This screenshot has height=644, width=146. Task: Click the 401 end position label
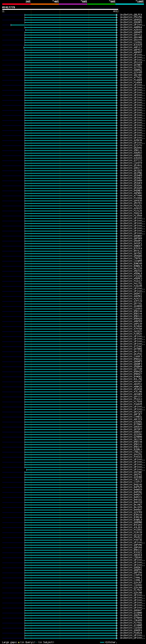[x=115, y=11]
